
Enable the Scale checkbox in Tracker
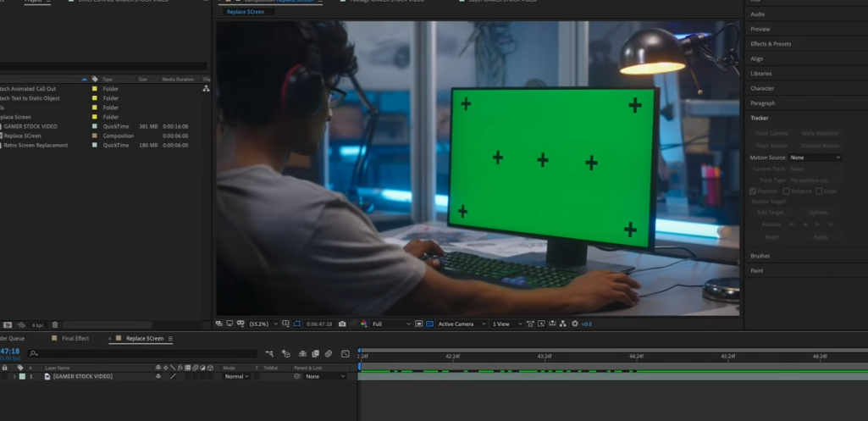pyautogui.click(x=818, y=191)
